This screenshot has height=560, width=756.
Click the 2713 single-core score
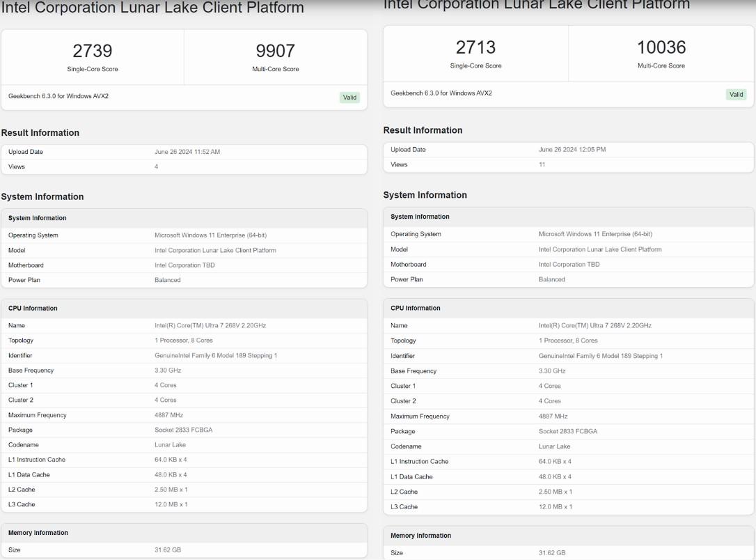(475, 47)
